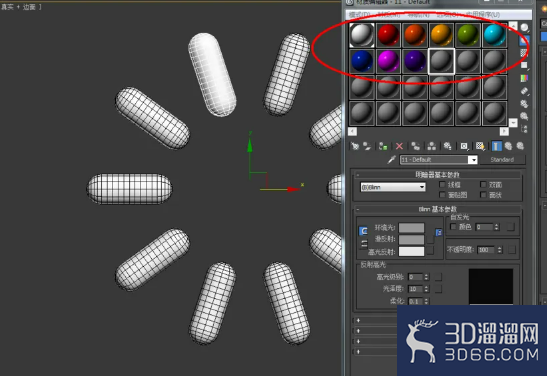Open the 实用程序(U) menu

pos(483,15)
